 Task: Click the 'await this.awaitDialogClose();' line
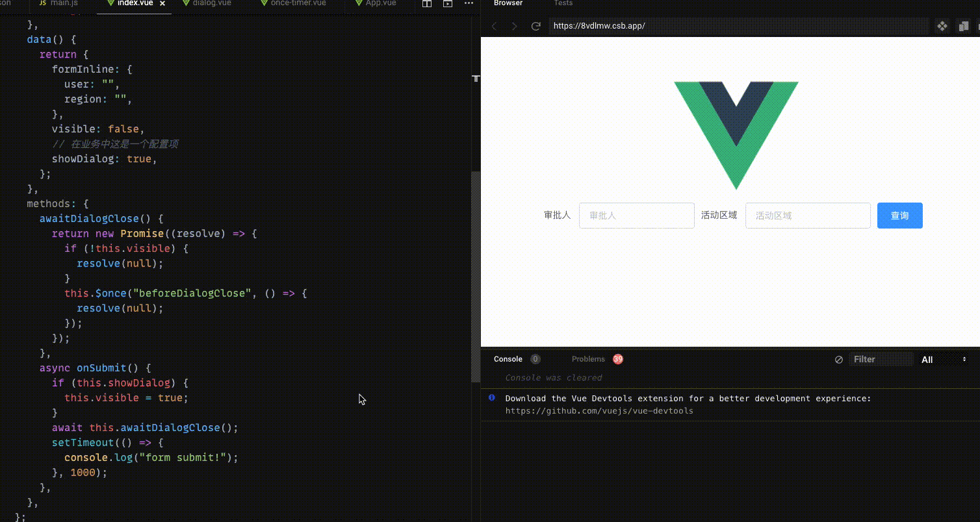click(146, 428)
